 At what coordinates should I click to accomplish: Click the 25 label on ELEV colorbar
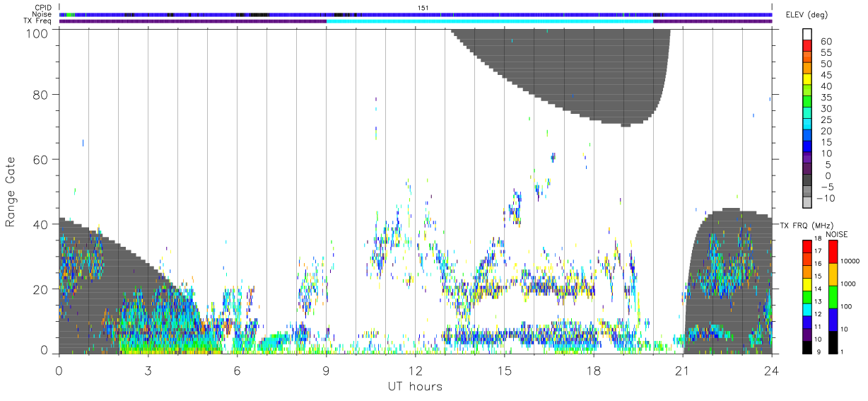click(x=826, y=120)
